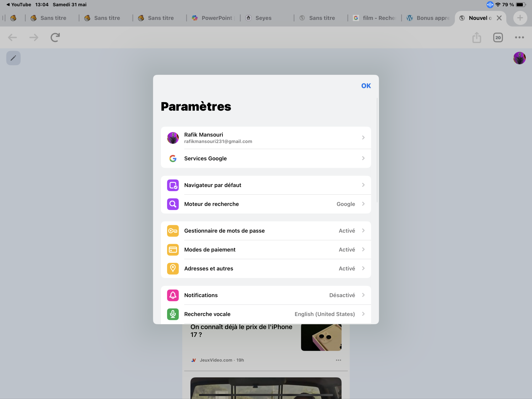Tap the iPhone 17 article thumbnail

click(x=321, y=337)
